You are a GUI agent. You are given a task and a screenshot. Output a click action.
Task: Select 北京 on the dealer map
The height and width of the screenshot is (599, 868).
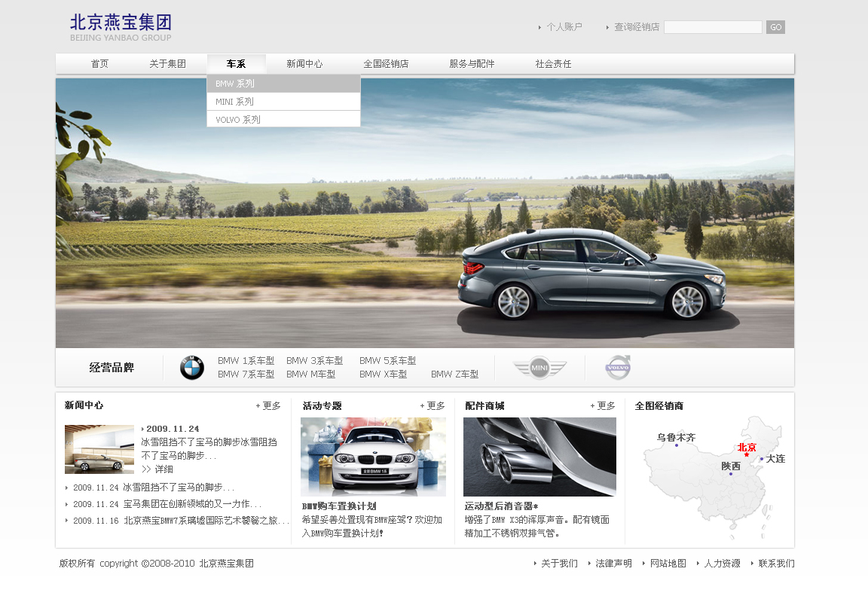coord(747,448)
